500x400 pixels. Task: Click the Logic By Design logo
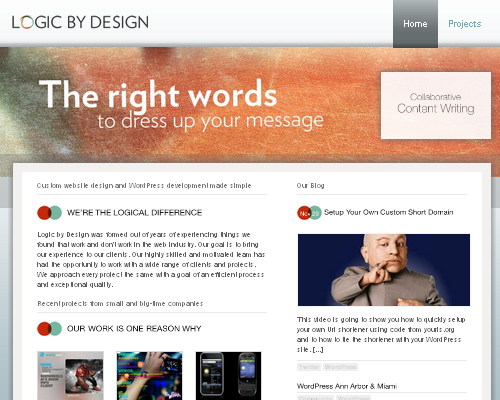pos(80,22)
